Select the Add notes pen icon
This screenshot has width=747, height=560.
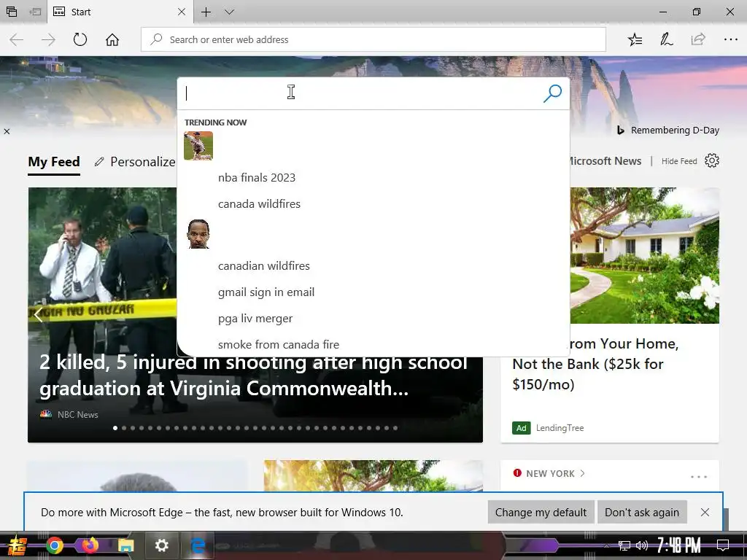tap(667, 39)
